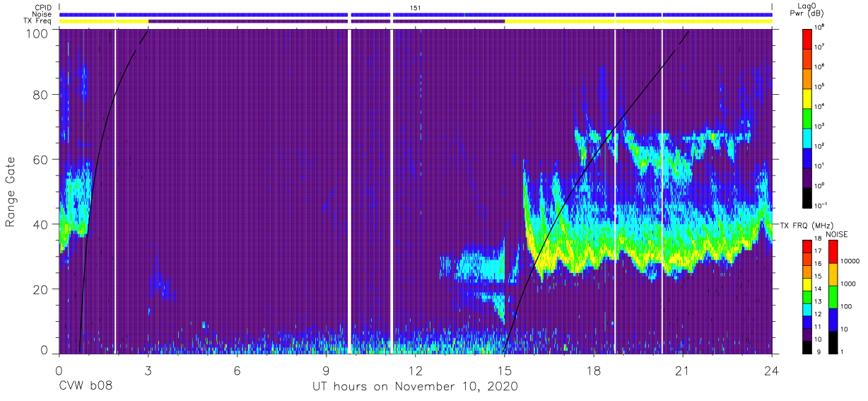868x401 pixels.
Task: Click the blue Noise strip above the plot
Action: click(x=416, y=14)
